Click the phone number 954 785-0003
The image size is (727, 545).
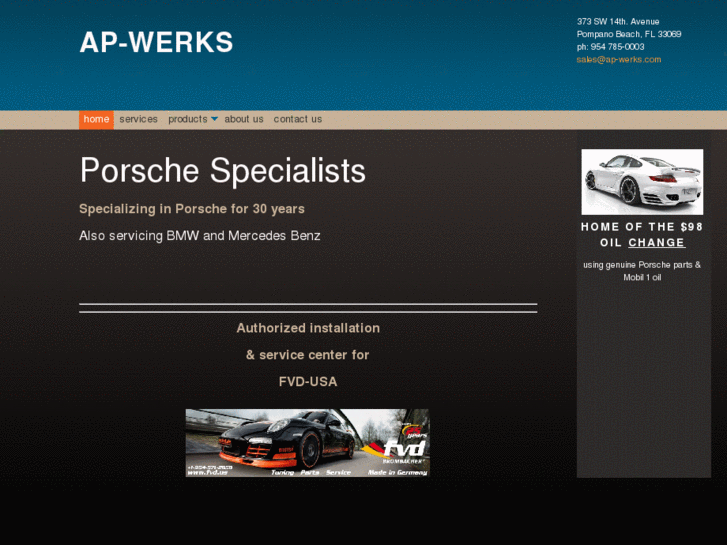617,47
